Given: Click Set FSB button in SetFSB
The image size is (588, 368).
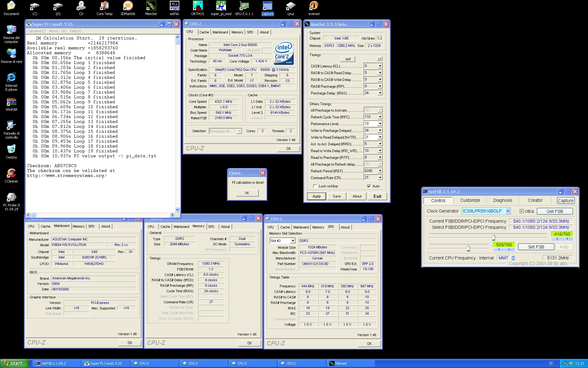Looking at the screenshot, I should click(x=536, y=247).
